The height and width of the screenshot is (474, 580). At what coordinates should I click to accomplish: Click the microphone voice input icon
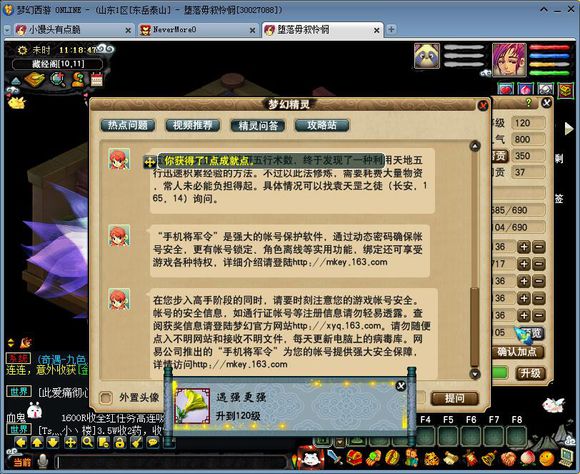point(43,461)
